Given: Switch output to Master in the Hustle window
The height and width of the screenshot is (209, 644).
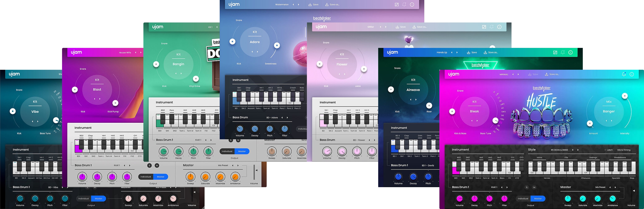Looking at the screenshot, I should pos(538,199).
